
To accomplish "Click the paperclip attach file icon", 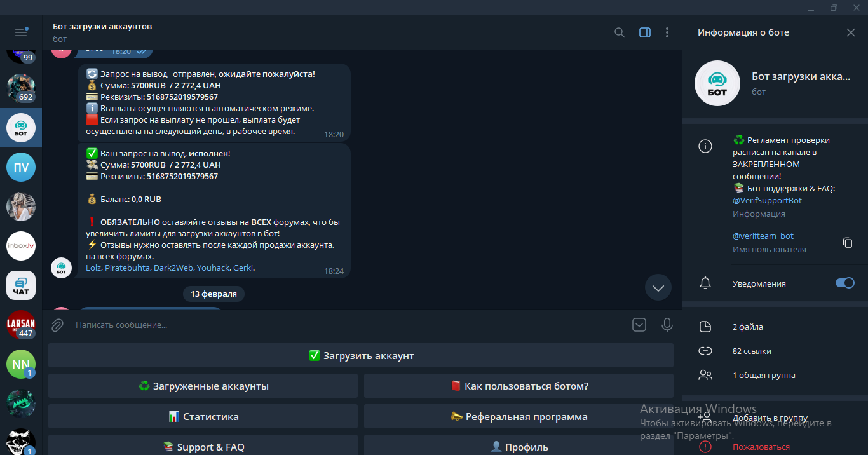I will tap(58, 325).
